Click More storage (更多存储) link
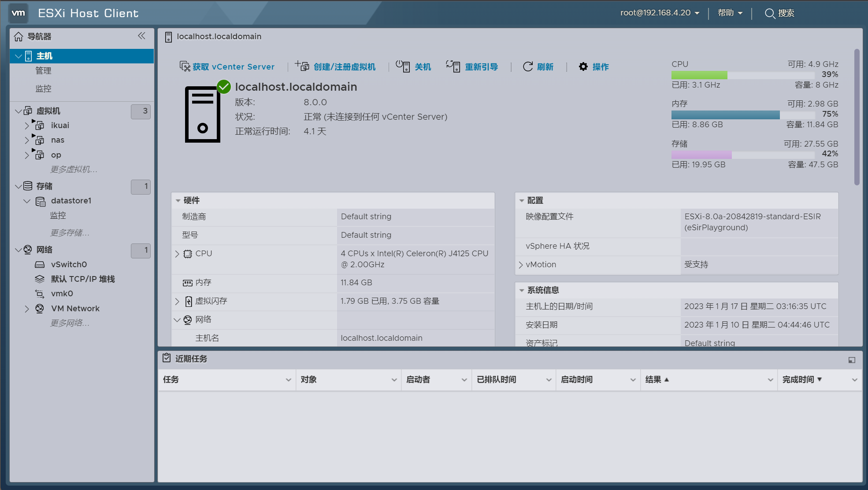The width and height of the screenshot is (868, 490). (70, 232)
